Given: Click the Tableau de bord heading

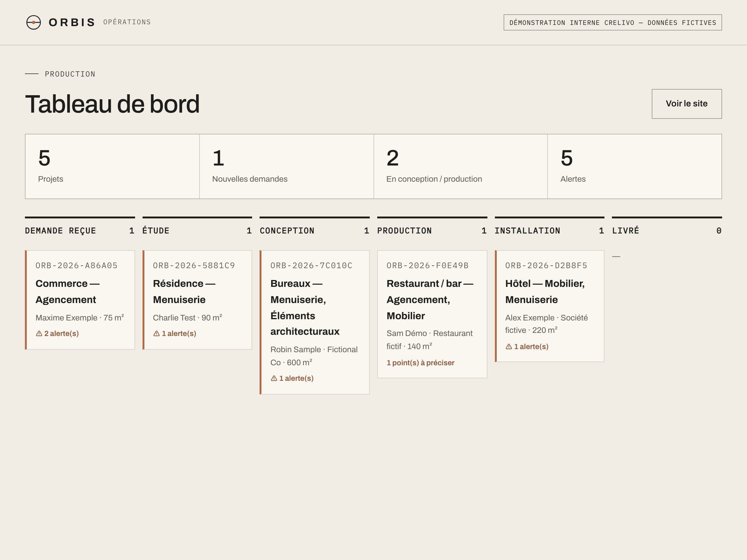Looking at the screenshot, I should [x=112, y=104].
